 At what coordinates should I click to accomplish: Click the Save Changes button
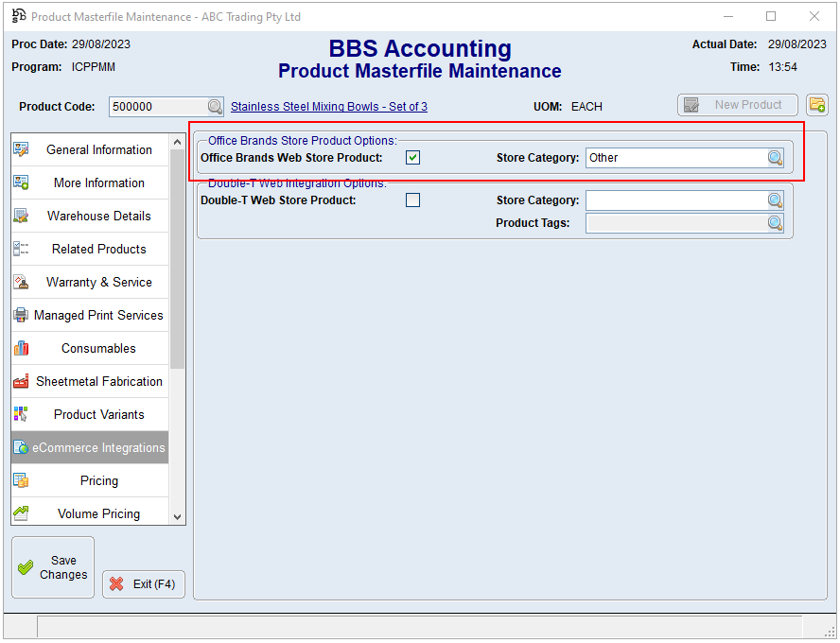point(53,567)
